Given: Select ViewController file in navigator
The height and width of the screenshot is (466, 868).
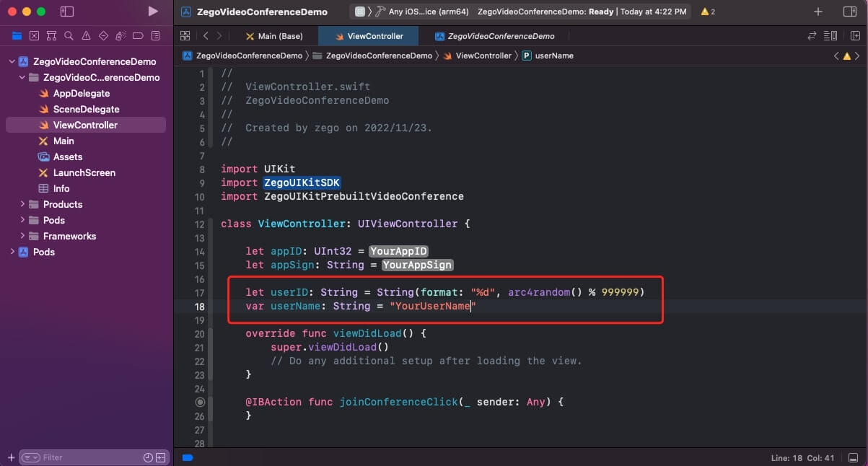Looking at the screenshot, I should (x=86, y=125).
